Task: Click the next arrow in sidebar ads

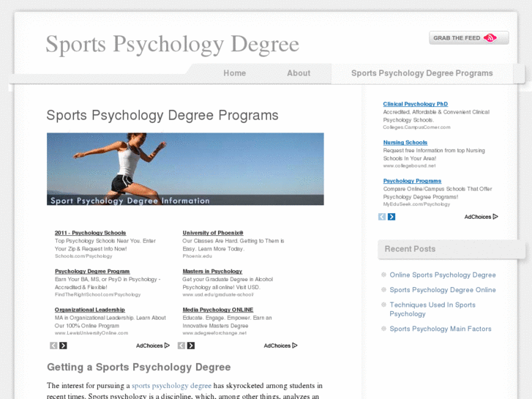Action: coord(391,217)
